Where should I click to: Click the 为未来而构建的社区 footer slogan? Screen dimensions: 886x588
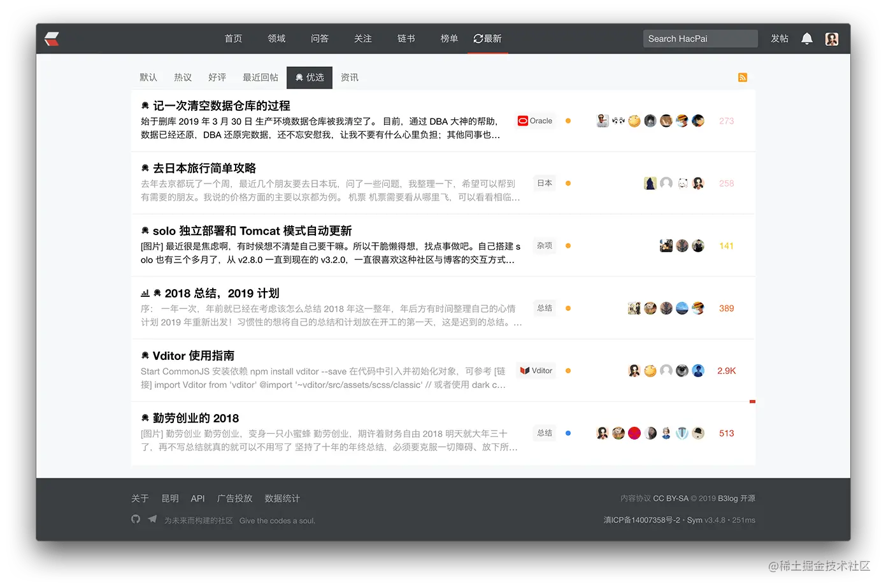click(x=199, y=520)
